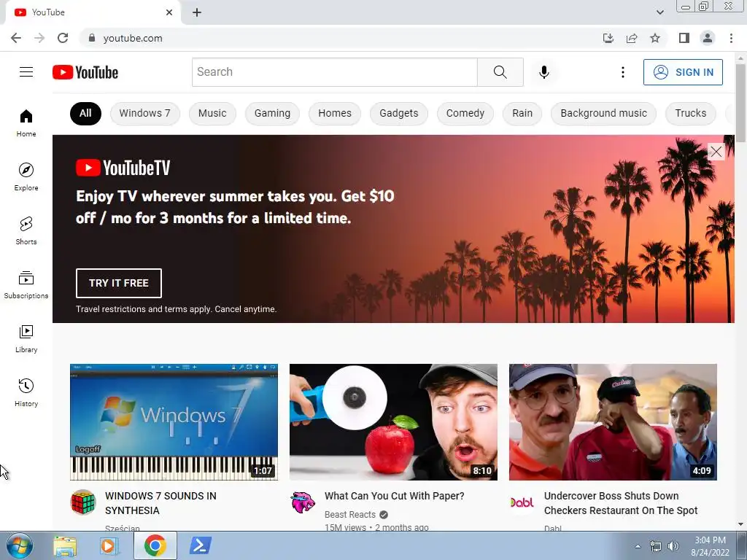Click the Szescian channel avatar
The width and height of the screenshot is (747, 560).
pyautogui.click(x=83, y=502)
